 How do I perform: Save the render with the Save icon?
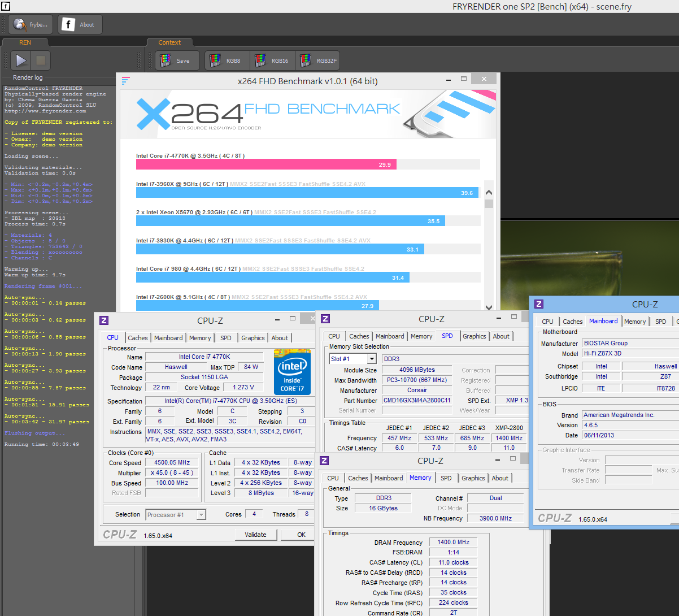point(177,60)
